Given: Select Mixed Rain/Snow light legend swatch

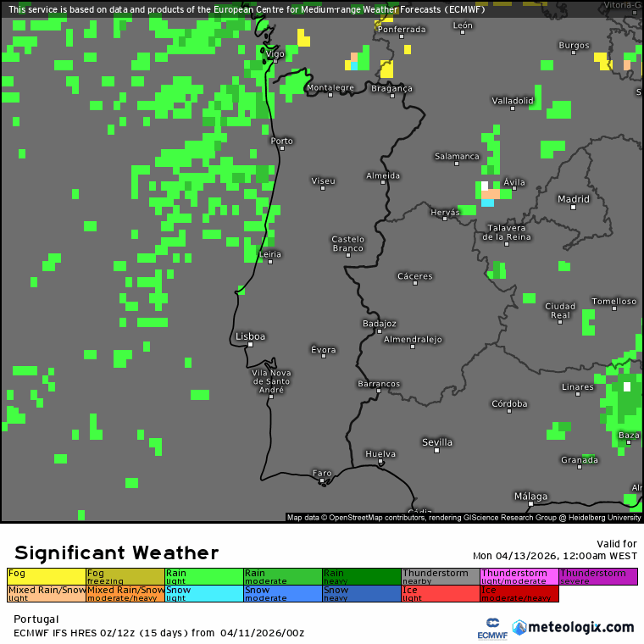Looking at the screenshot, I should tap(47, 593).
